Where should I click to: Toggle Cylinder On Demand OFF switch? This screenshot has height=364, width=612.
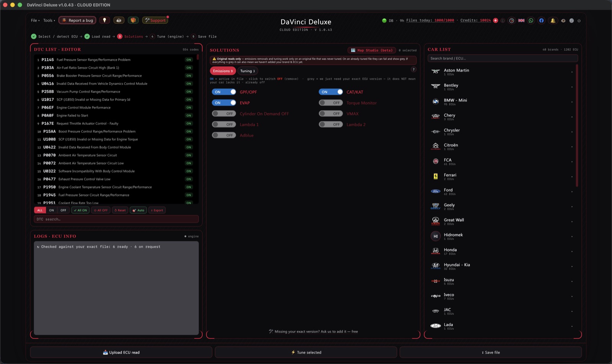coord(224,114)
